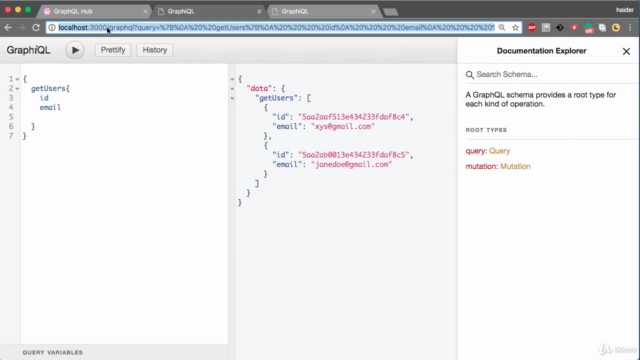Switch to the GraphQL Hub tab
The image size is (640, 360).
tap(93, 11)
